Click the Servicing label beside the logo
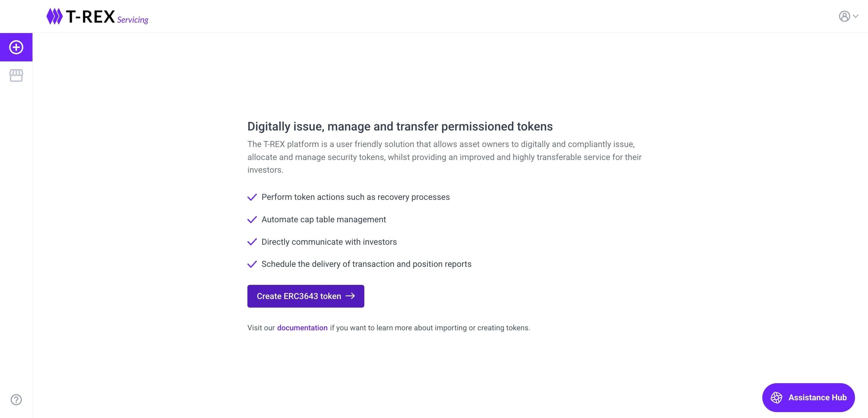The width and height of the screenshot is (868, 418). click(x=133, y=20)
